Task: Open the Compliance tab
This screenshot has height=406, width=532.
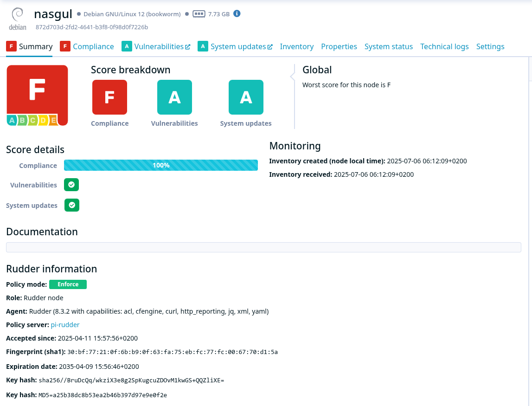Action: [x=87, y=46]
